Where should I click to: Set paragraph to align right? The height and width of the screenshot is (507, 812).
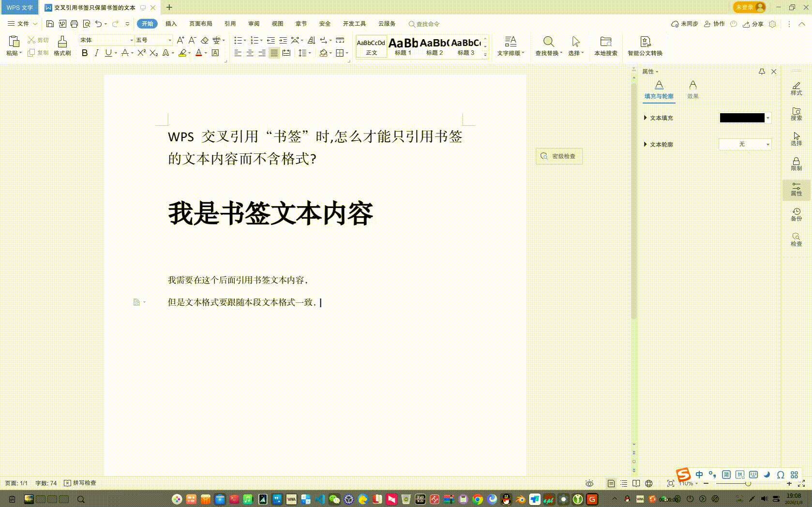262,53
